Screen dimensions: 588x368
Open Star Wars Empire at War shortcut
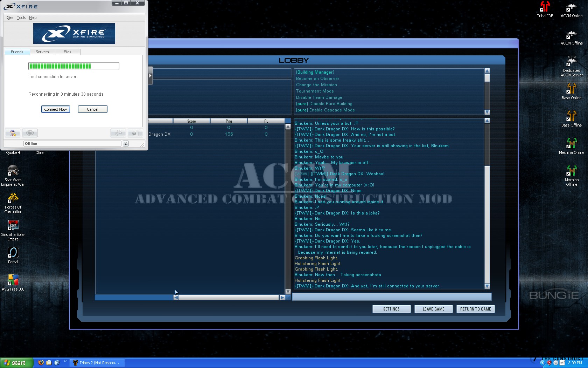coord(13,175)
